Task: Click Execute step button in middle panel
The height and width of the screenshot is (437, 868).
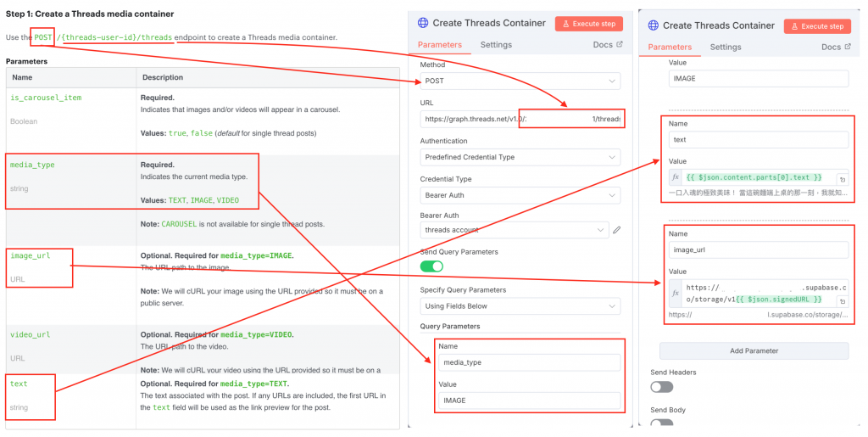Action: coord(589,24)
